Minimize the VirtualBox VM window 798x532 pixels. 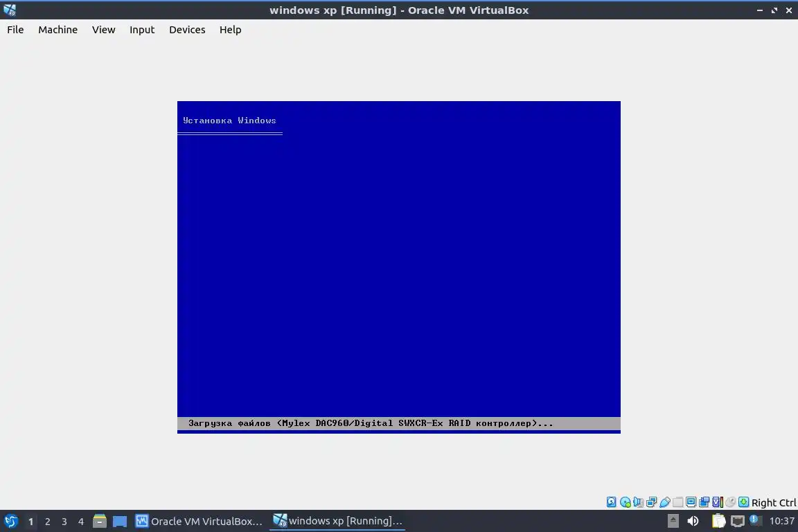759,10
